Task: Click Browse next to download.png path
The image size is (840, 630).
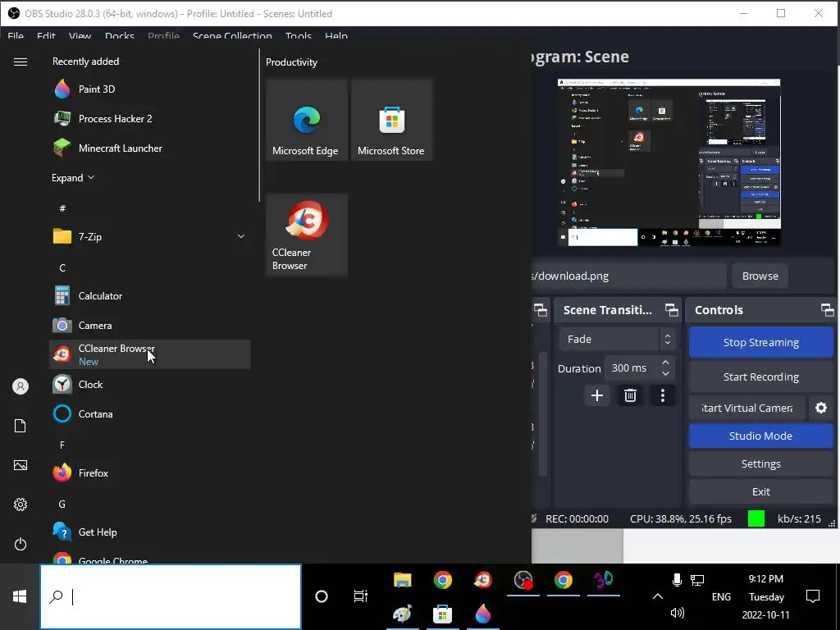Action: coord(760,276)
